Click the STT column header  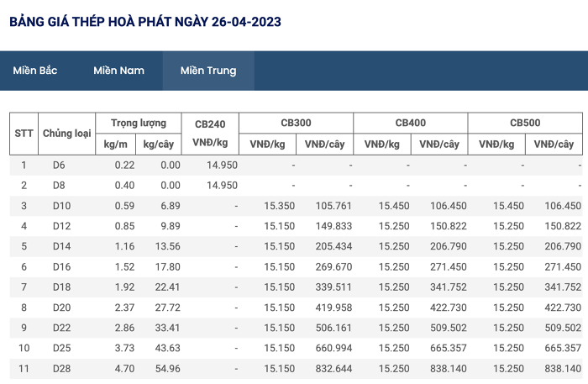tap(24, 134)
